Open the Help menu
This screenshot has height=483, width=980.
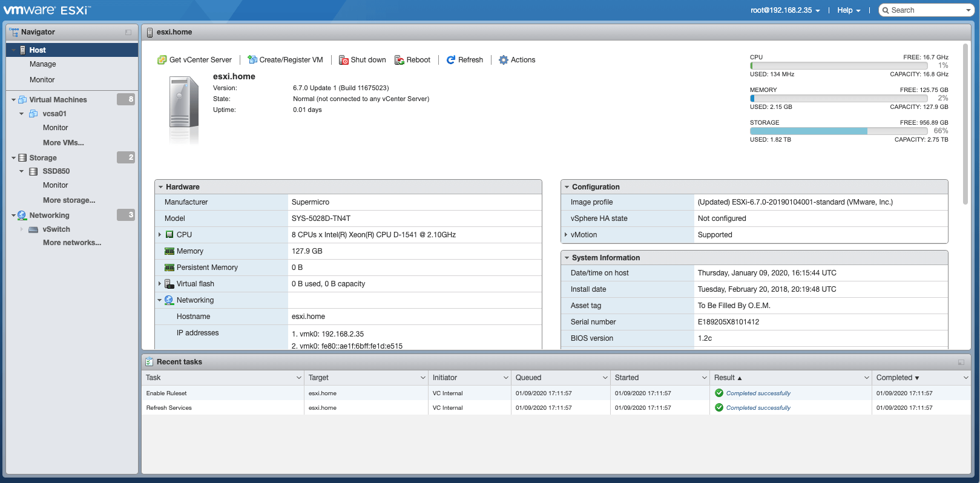pyautogui.click(x=849, y=10)
